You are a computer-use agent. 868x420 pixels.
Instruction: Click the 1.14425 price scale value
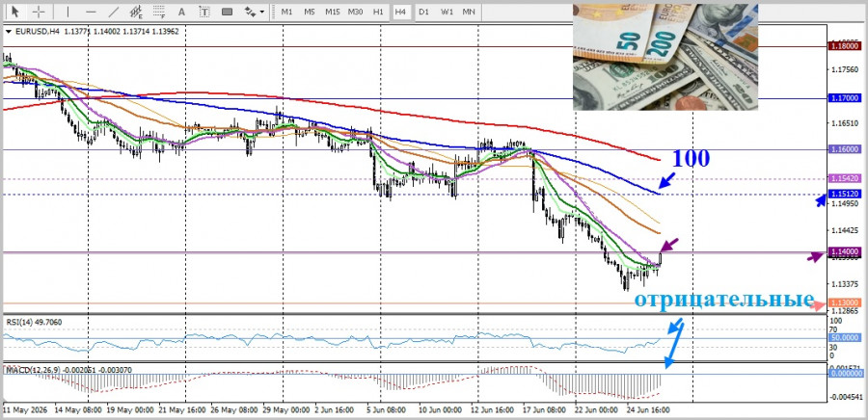click(x=844, y=230)
